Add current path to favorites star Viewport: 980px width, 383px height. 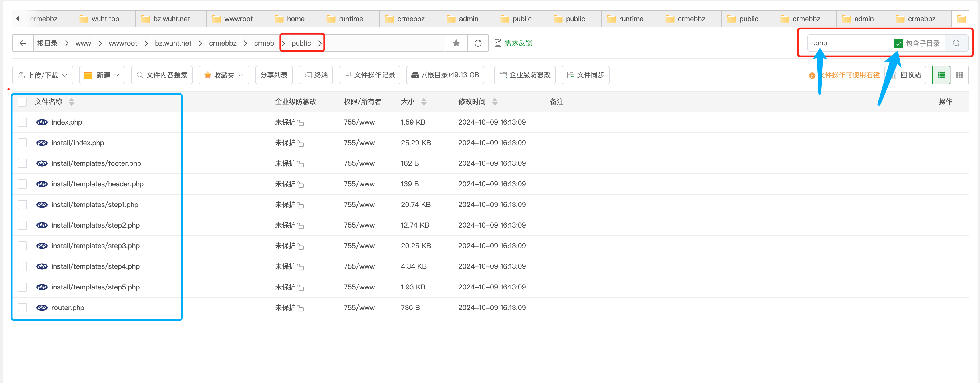click(x=456, y=43)
